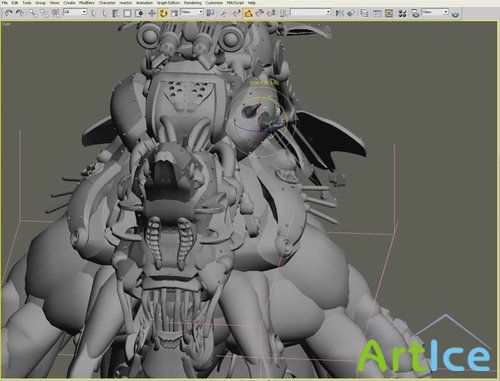Open the File menu
This screenshot has height=381, width=500.
point(4,3)
